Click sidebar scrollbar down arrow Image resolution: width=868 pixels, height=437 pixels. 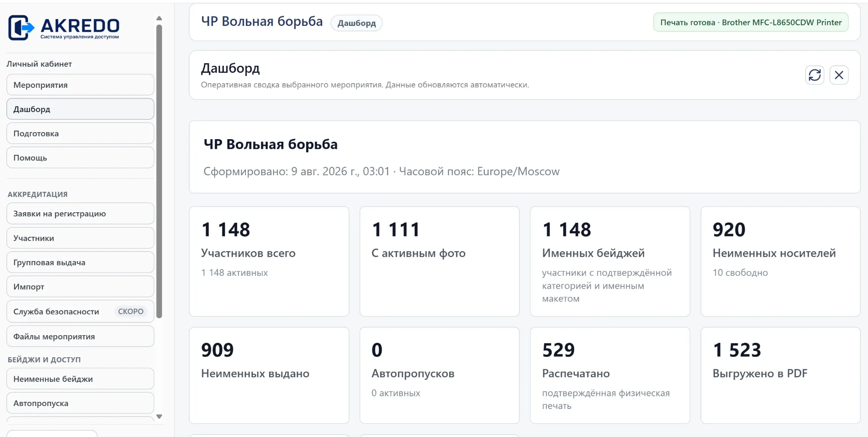coord(159,417)
